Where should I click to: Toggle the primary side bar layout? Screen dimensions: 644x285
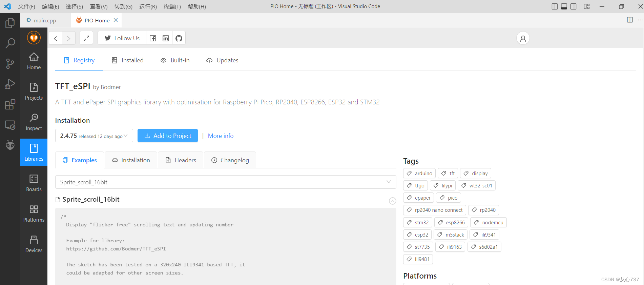click(555, 6)
